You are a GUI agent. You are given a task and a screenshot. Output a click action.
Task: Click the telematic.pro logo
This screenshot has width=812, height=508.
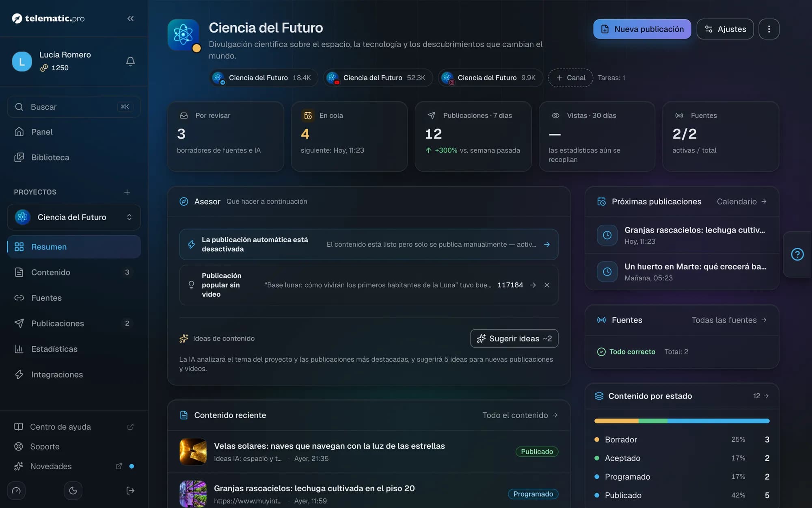point(48,19)
